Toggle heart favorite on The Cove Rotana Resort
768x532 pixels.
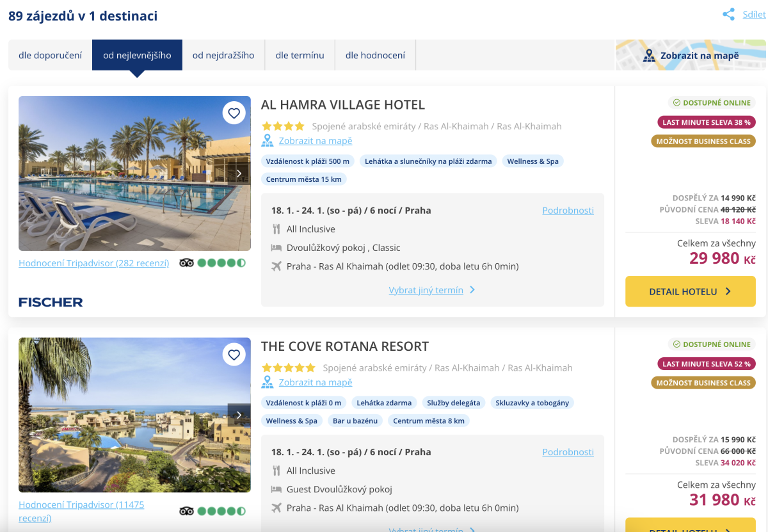tap(234, 355)
